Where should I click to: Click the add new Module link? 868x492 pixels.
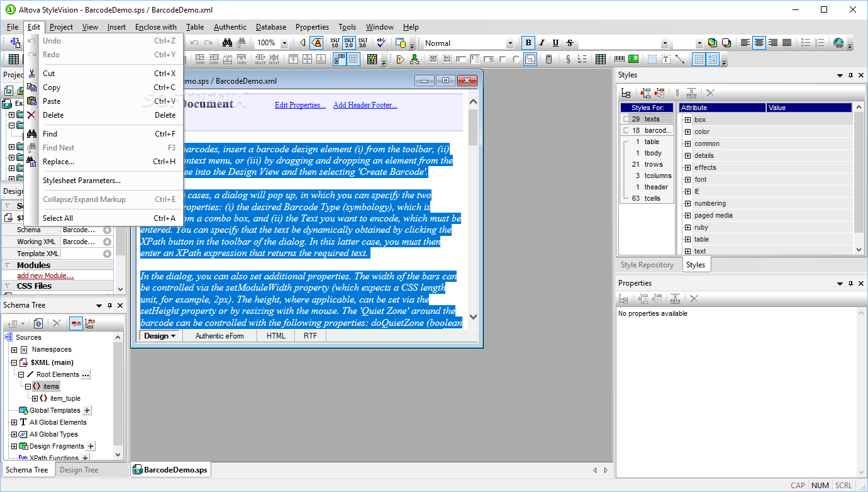point(45,276)
